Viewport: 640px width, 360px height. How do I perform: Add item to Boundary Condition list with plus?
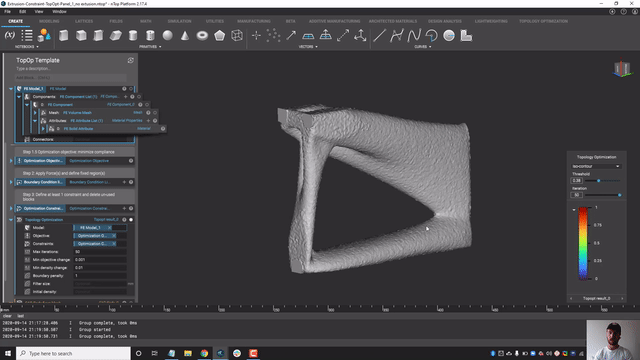(124, 182)
